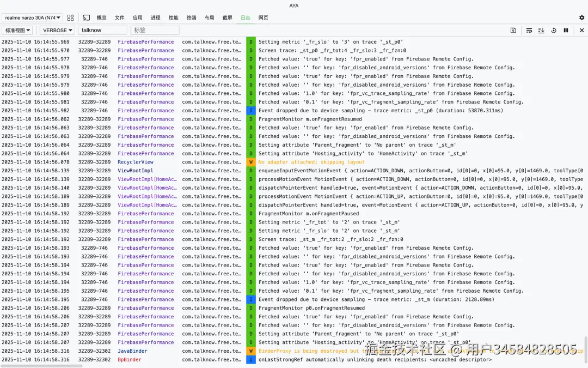Click the package filter field containing talknow
The height and width of the screenshot is (368, 588).
(x=102, y=31)
